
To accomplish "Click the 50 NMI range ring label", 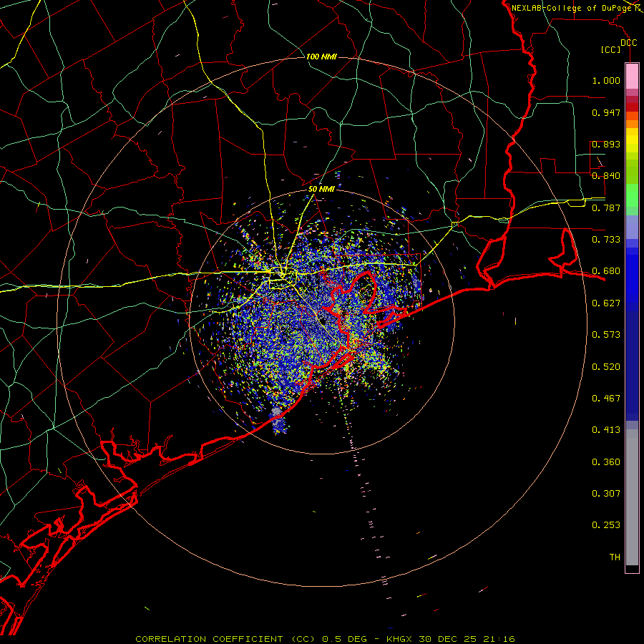I will coord(321,189).
